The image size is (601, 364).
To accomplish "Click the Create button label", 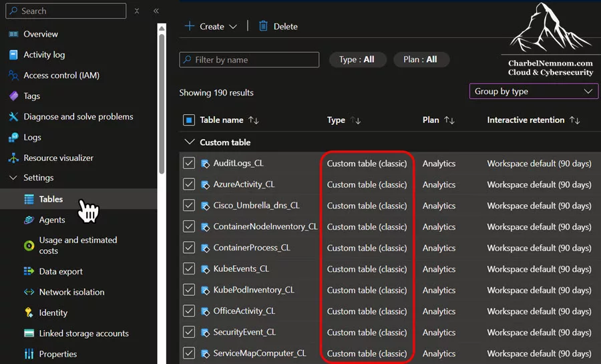I will (212, 27).
